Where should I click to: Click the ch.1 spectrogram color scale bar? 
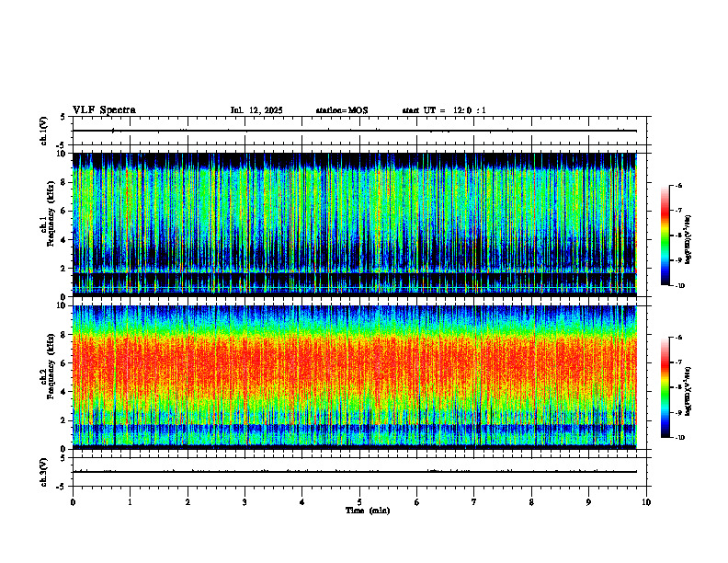[x=665, y=236]
